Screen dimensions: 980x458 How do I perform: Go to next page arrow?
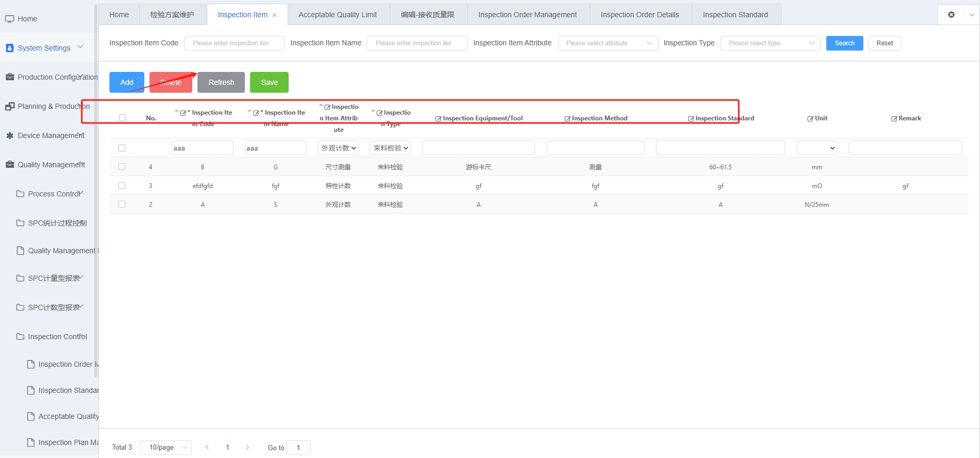click(247, 447)
